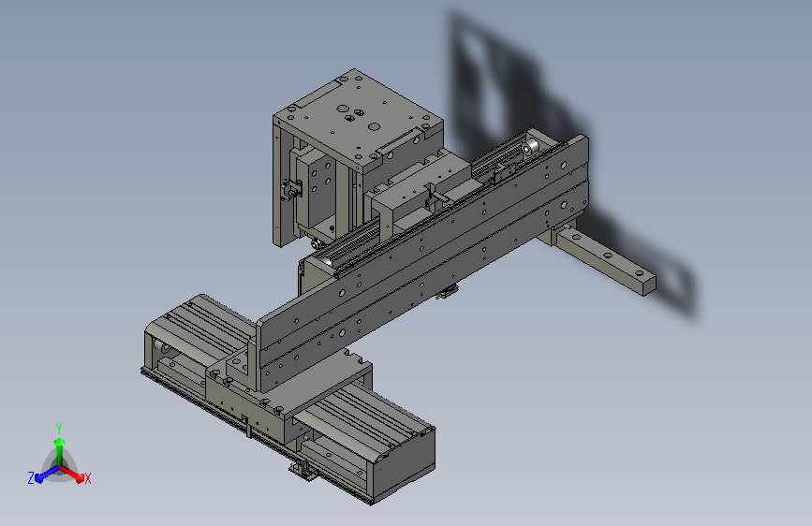Select the square top plate of upper carriage
Image resolution: width=812 pixels, height=526 pixels.
[358, 119]
